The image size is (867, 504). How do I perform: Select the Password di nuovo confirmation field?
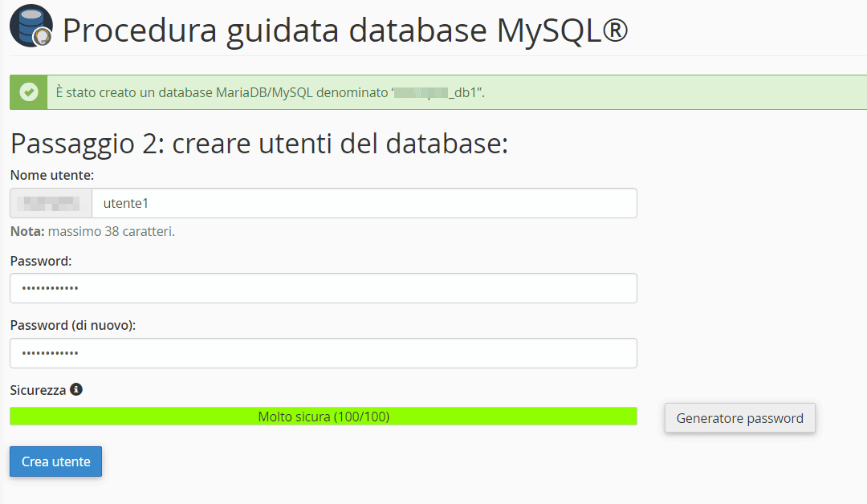(x=323, y=353)
